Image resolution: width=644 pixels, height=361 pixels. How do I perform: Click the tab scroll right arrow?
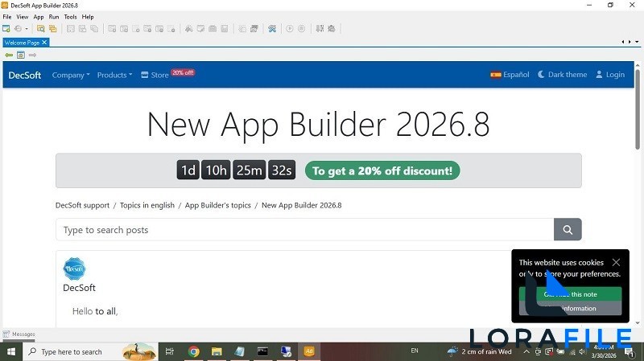tap(630, 42)
